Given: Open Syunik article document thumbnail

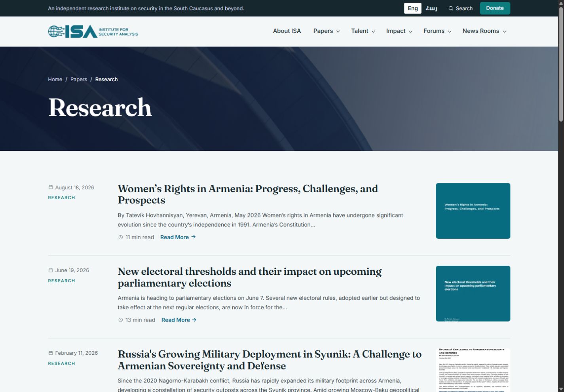Looking at the screenshot, I should [473, 370].
